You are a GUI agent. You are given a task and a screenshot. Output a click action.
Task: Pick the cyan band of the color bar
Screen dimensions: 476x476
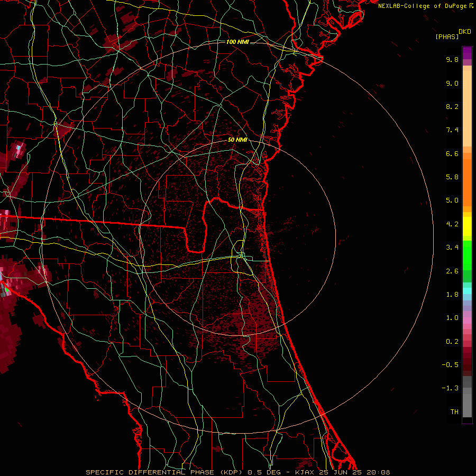point(467,291)
